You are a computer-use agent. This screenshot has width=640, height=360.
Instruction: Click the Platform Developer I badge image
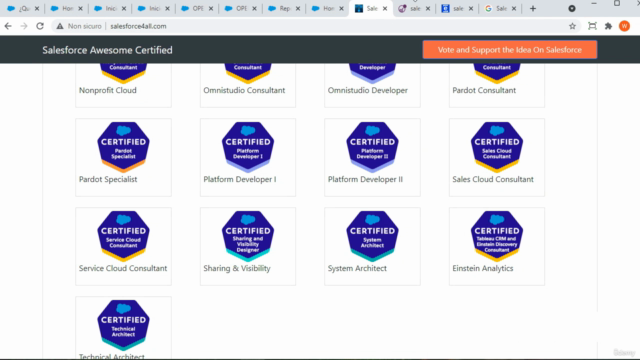248,147
